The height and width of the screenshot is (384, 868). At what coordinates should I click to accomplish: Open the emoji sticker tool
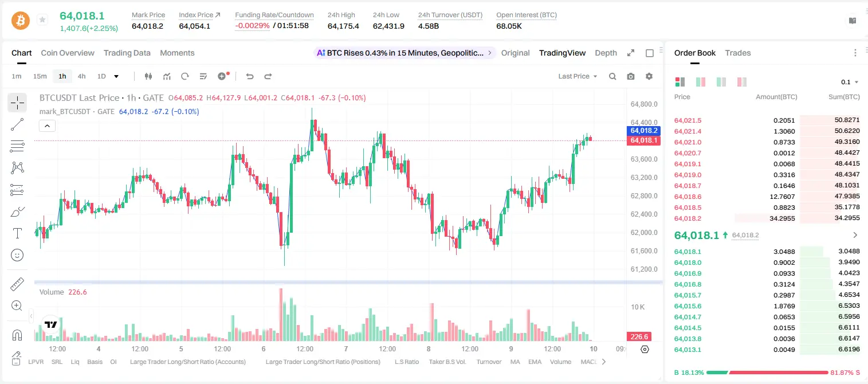click(17, 255)
